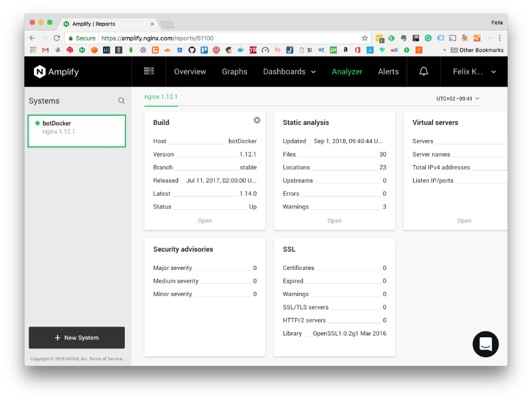Select botDocker in the Systems list
Viewport: 532px width, 401px height.
point(76,127)
